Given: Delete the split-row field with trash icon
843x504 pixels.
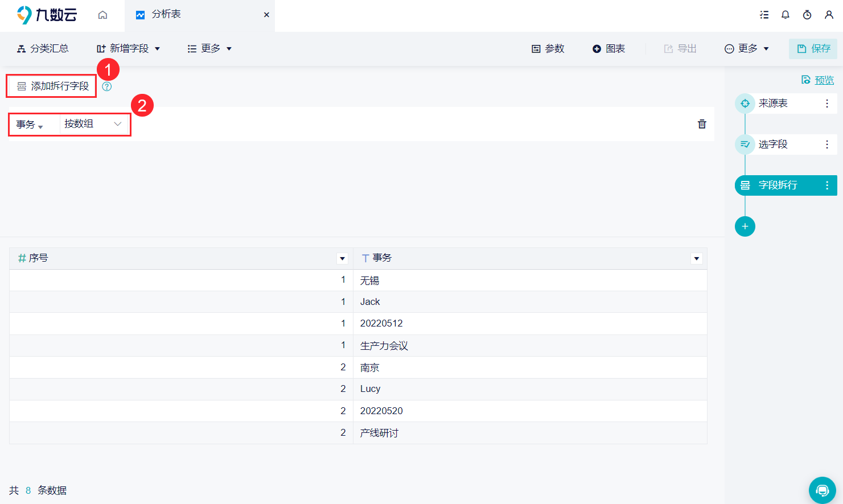Looking at the screenshot, I should click(702, 124).
